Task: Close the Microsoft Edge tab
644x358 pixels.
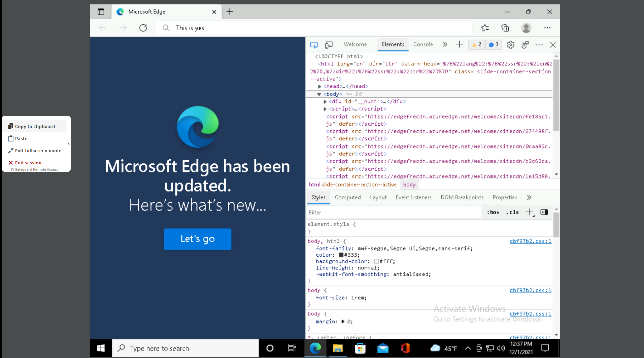Action: pyautogui.click(x=214, y=12)
